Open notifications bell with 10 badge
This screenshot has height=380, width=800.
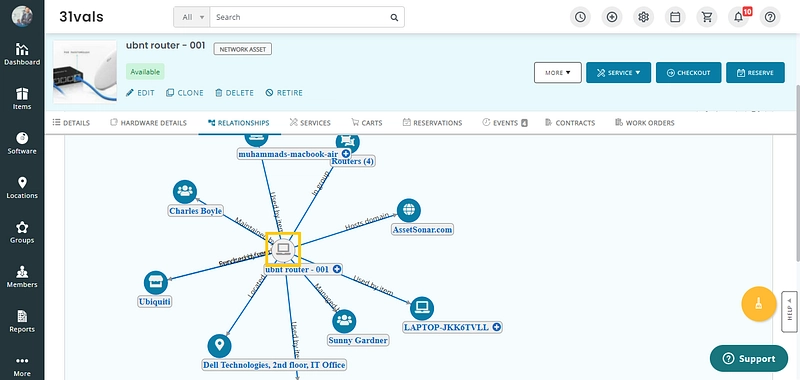coord(739,17)
